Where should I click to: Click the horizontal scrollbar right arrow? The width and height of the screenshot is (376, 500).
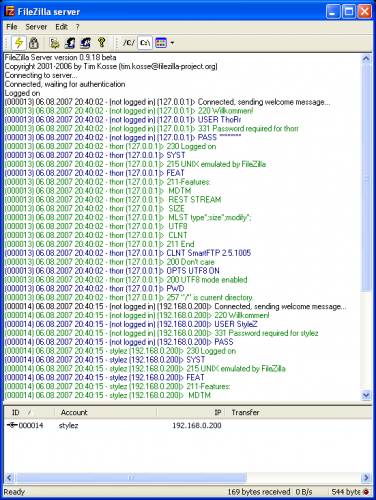pyautogui.click(x=366, y=477)
